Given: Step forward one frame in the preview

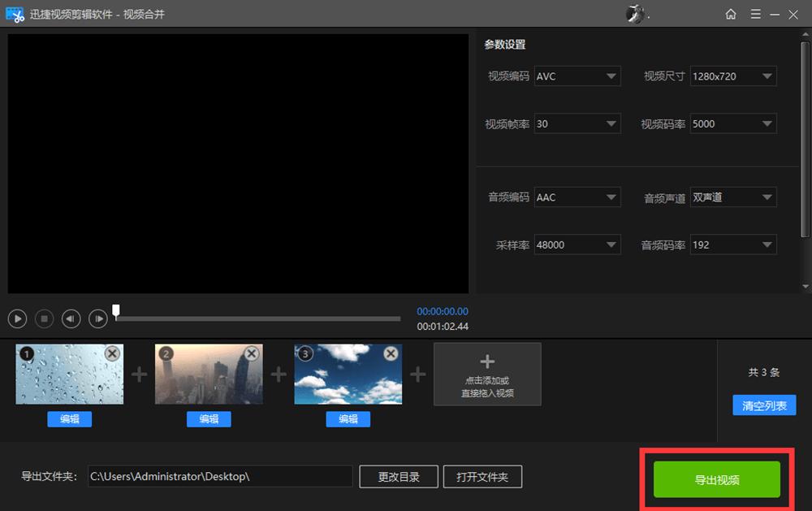Looking at the screenshot, I should point(97,318).
